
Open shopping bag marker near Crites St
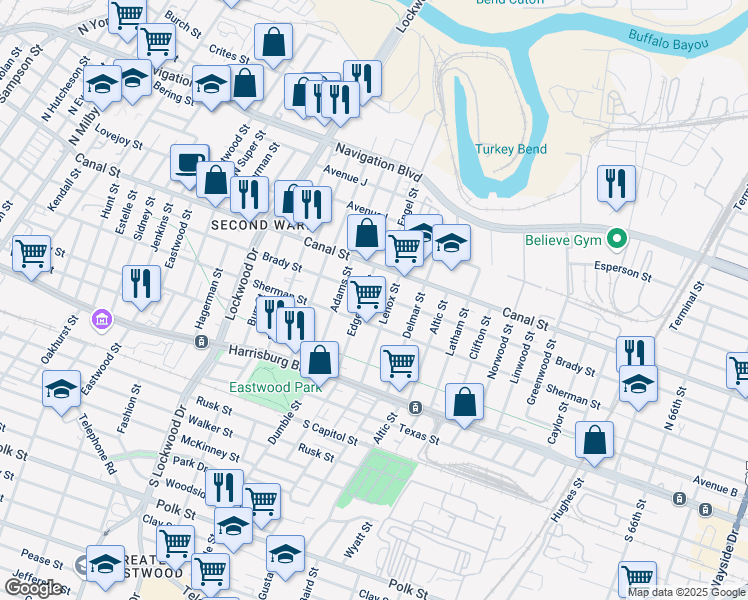click(273, 45)
